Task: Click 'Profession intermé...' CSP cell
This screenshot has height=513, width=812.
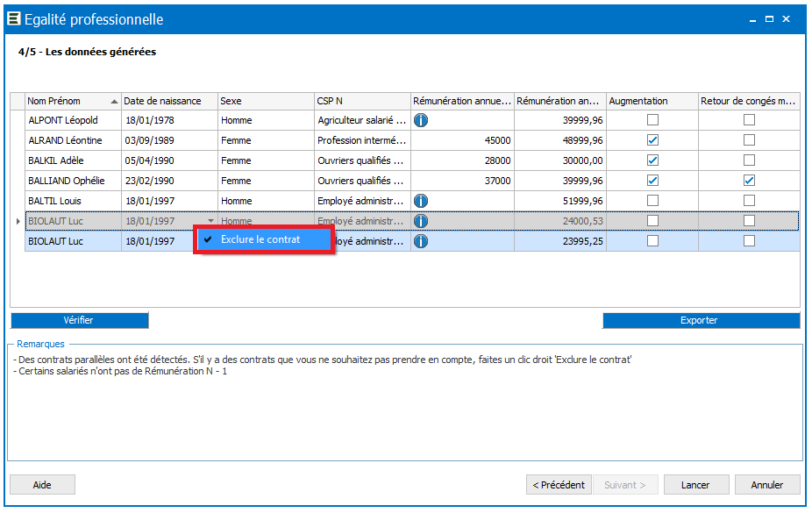Action: pyautogui.click(x=362, y=140)
